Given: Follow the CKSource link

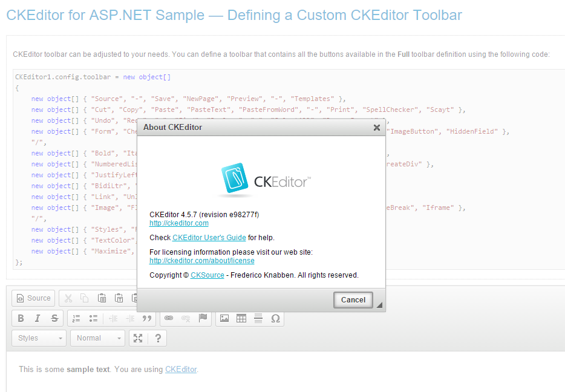Looking at the screenshot, I should tap(207, 275).
